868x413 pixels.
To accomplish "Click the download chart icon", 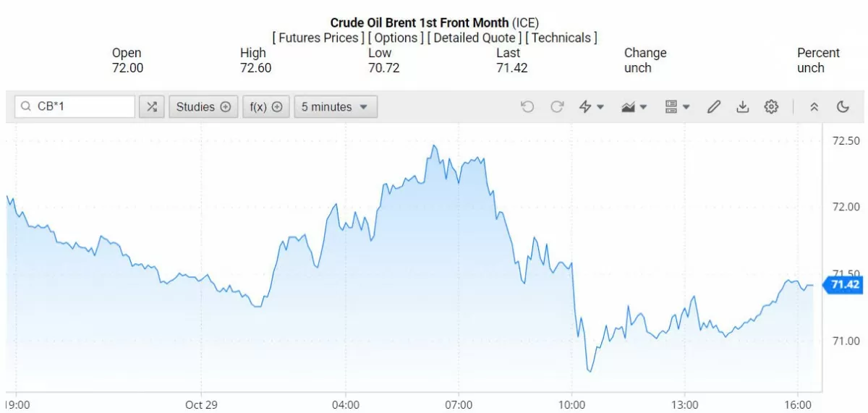I will (x=742, y=107).
